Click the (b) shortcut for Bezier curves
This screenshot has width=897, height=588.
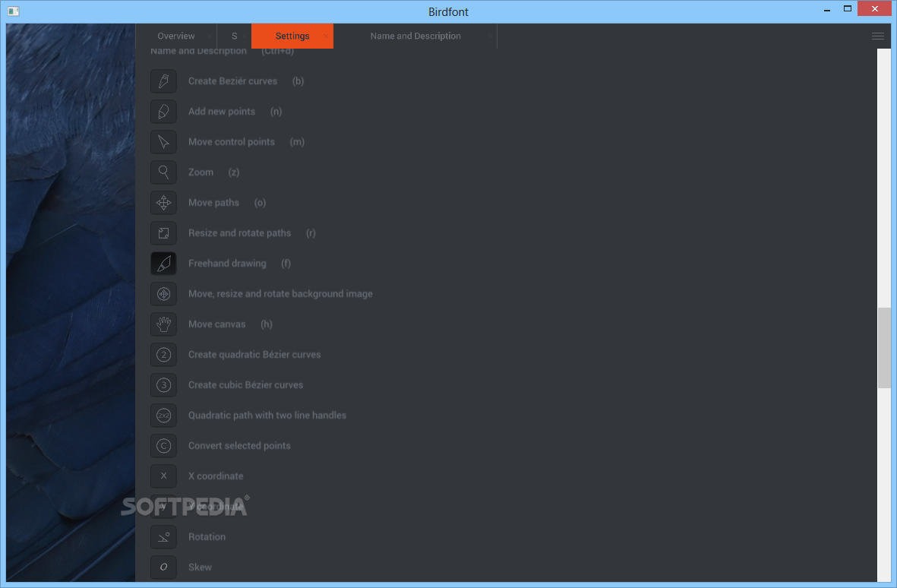[298, 81]
